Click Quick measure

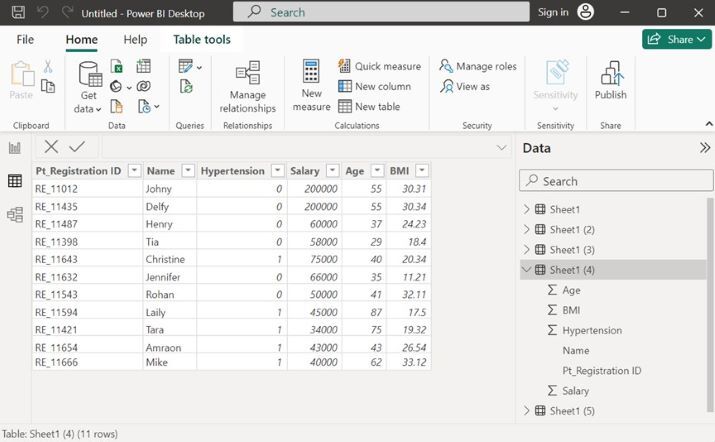coord(379,67)
